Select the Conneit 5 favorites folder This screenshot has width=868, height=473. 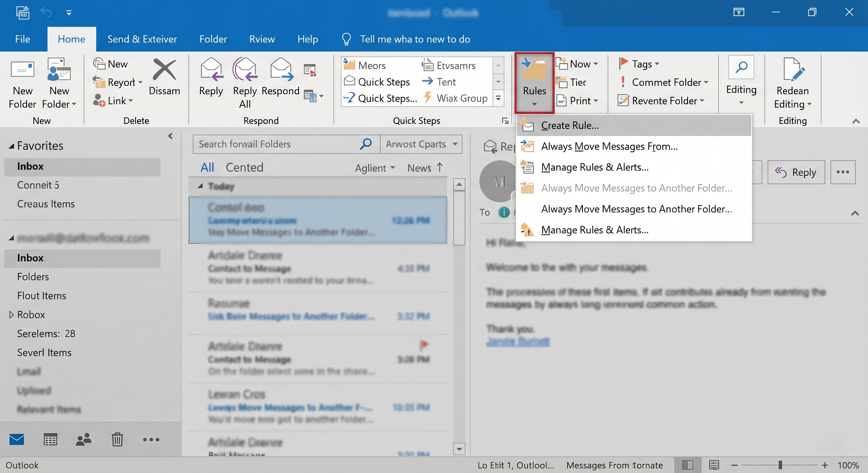tap(82, 185)
